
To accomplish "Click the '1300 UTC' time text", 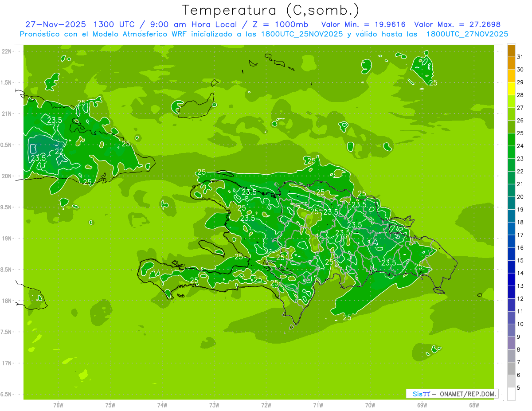I will (x=113, y=24).
